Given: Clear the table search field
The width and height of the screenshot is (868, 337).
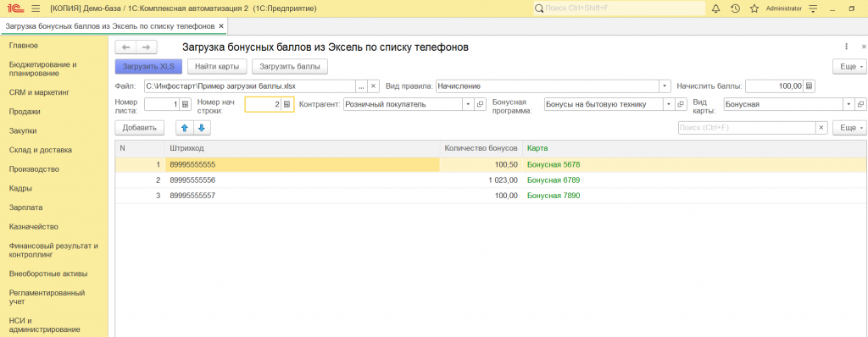Looking at the screenshot, I should (821, 128).
